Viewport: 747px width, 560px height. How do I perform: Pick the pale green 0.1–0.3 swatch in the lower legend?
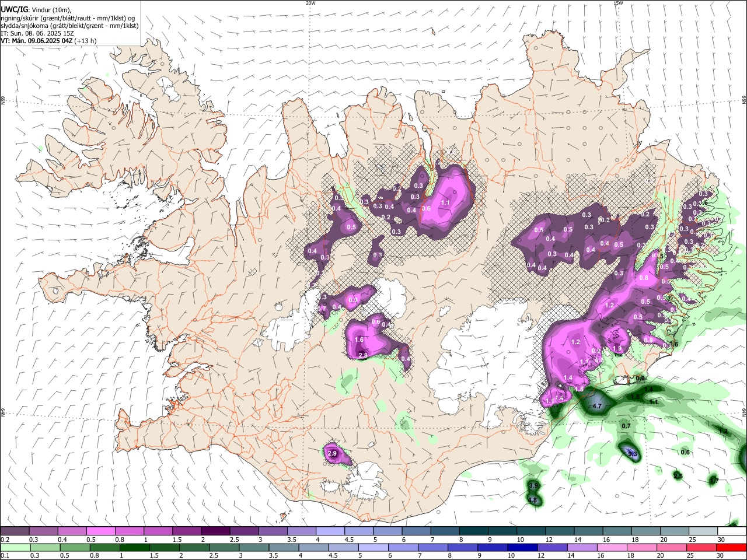15,547
